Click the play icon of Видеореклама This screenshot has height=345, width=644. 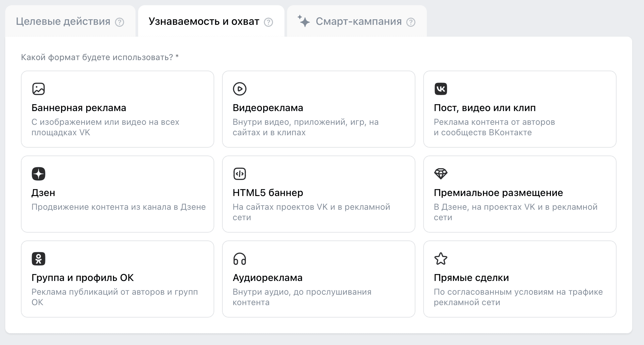coord(240,89)
